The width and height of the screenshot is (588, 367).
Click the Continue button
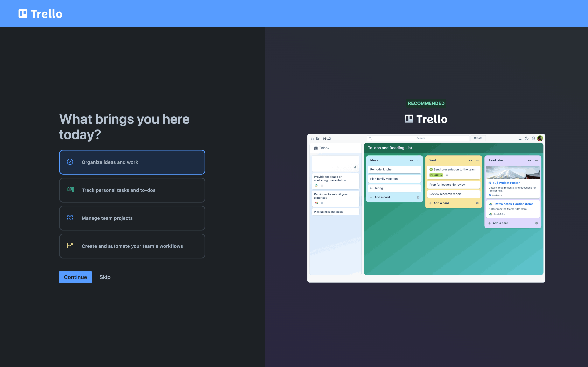(75, 277)
